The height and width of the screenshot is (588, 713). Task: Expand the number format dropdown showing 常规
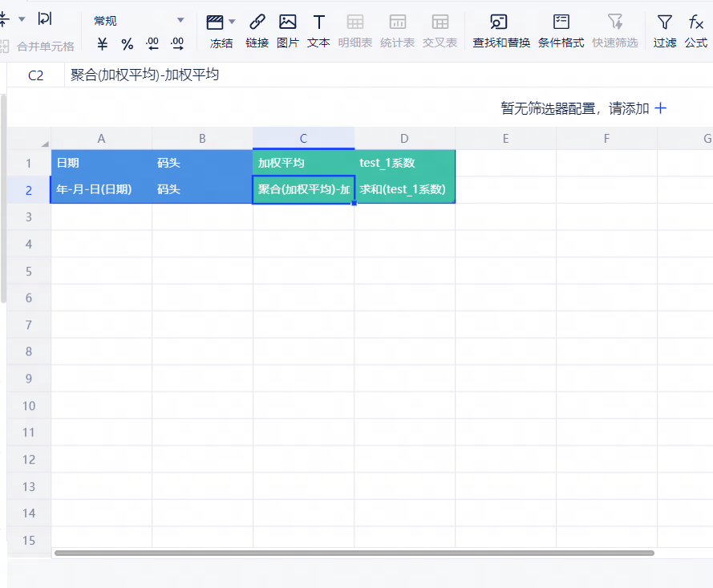[x=180, y=21]
